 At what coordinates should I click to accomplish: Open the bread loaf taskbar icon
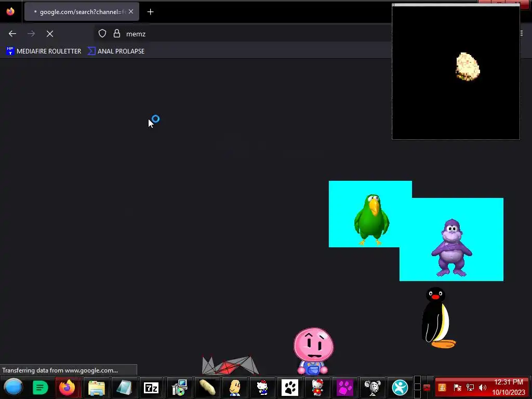[x=207, y=387]
